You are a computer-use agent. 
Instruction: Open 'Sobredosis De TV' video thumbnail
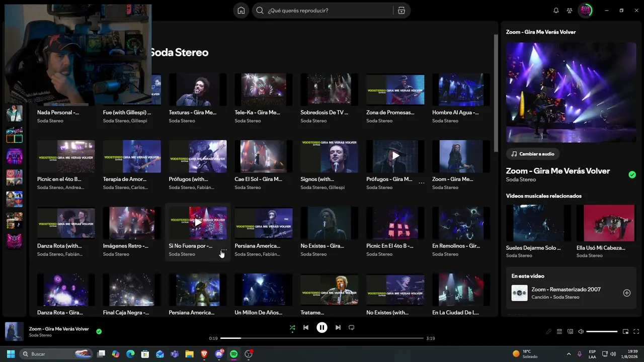(x=330, y=89)
